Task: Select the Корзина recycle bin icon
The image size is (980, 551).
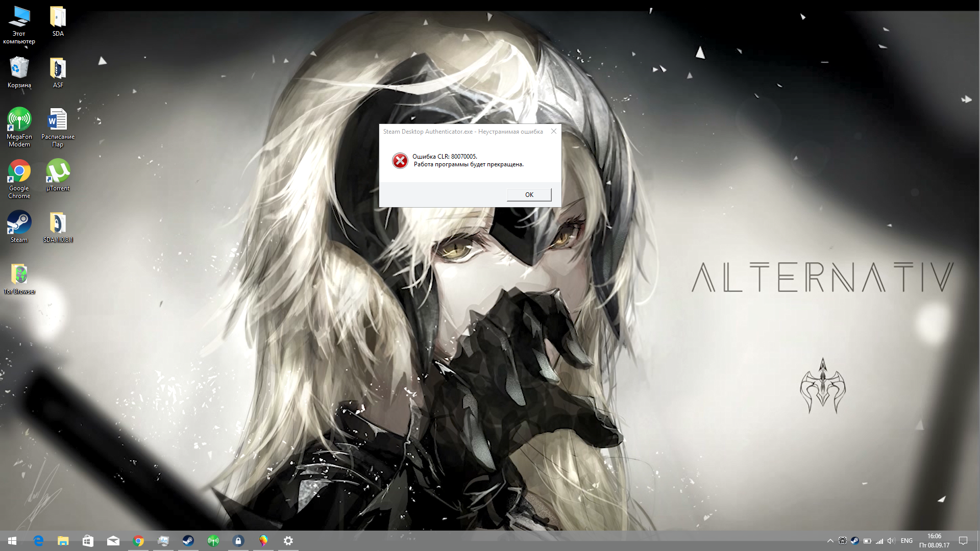Action: click(19, 72)
